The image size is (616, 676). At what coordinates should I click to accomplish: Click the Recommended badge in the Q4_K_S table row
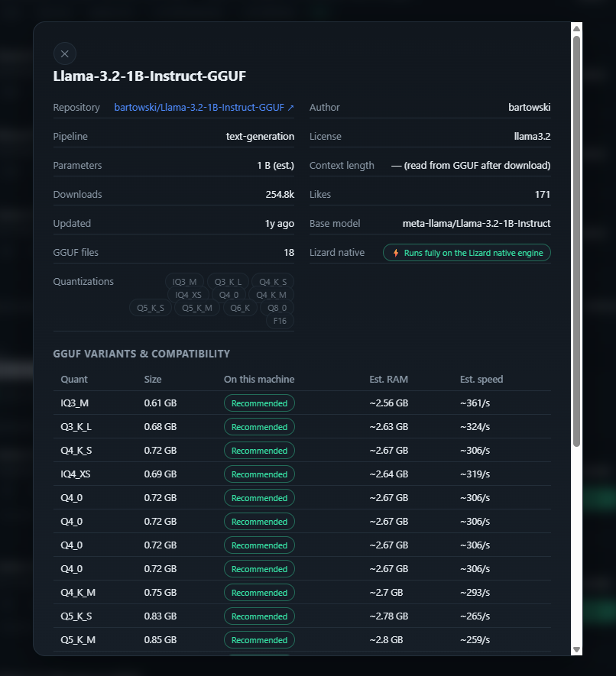259,451
